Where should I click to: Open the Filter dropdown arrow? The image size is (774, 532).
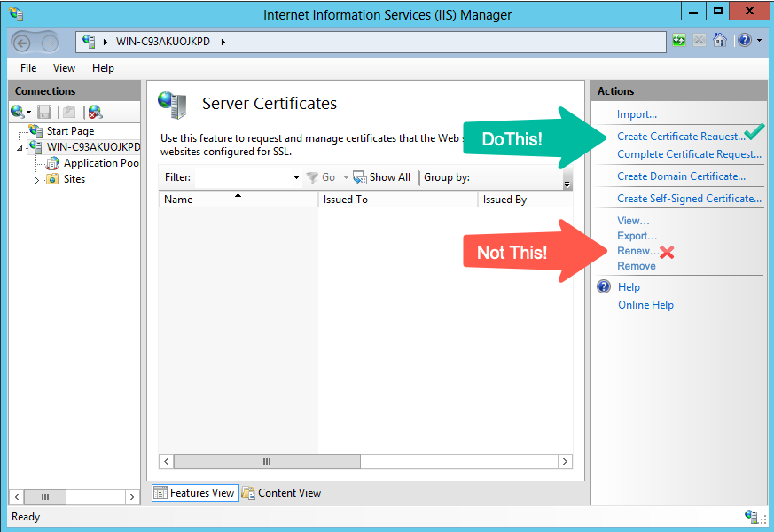pyautogui.click(x=296, y=176)
